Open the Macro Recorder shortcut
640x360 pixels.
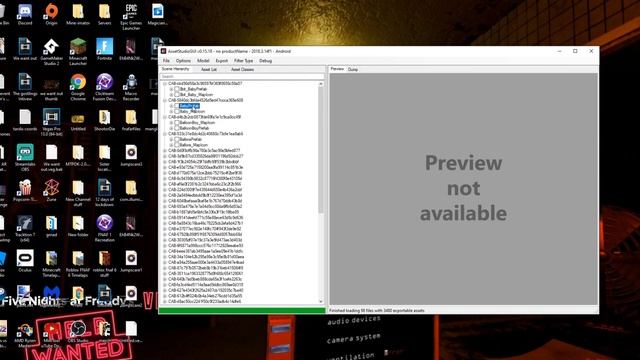click(x=131, y=87)
